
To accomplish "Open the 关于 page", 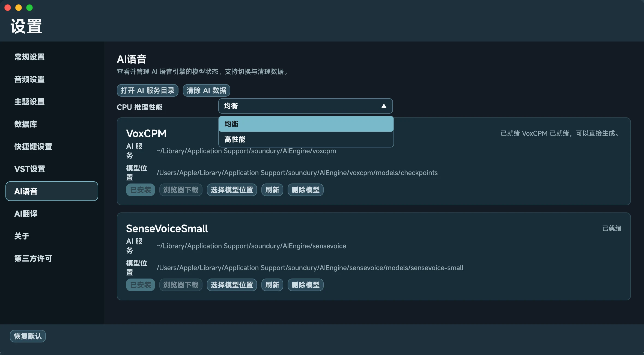I will 52,236.
